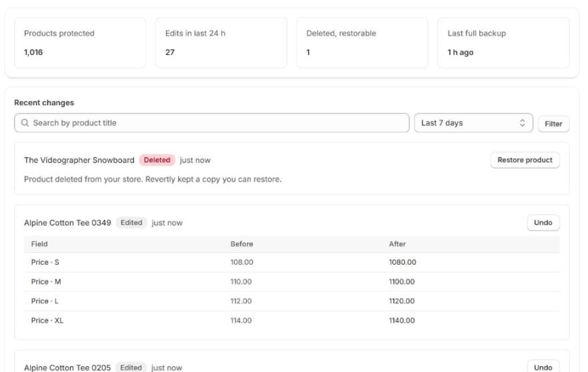Select Alpine Cotton Tee 0349 title

pyautogui.click(x=67, y=223)
